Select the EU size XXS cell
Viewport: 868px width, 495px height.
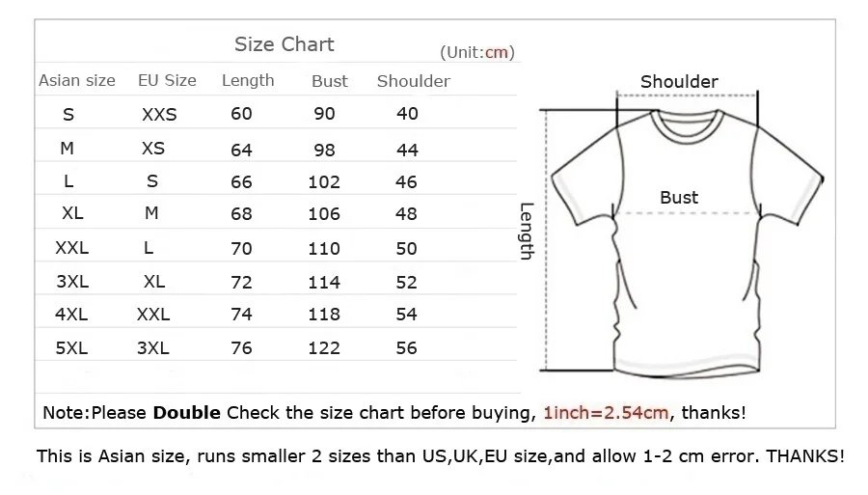click(x=159, y=115)
